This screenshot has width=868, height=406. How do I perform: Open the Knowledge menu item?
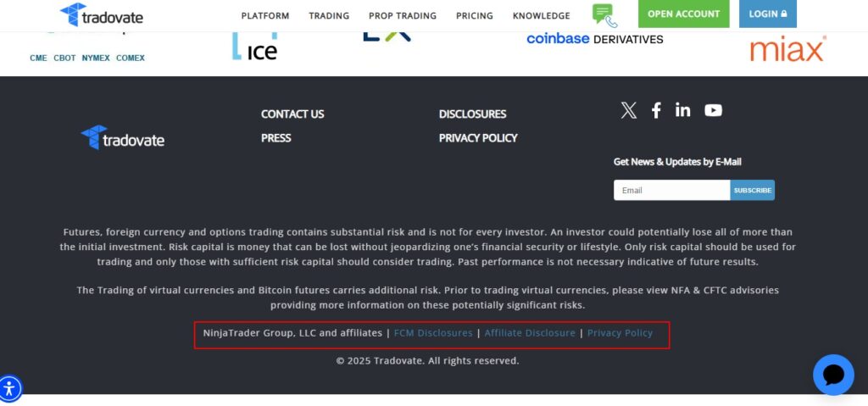[x=542, y=16]
